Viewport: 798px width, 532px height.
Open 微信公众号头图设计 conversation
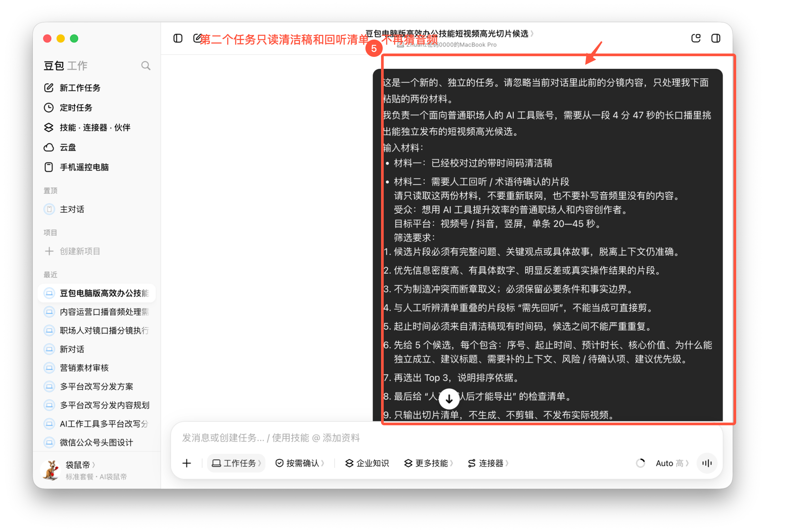click(97, 443)
